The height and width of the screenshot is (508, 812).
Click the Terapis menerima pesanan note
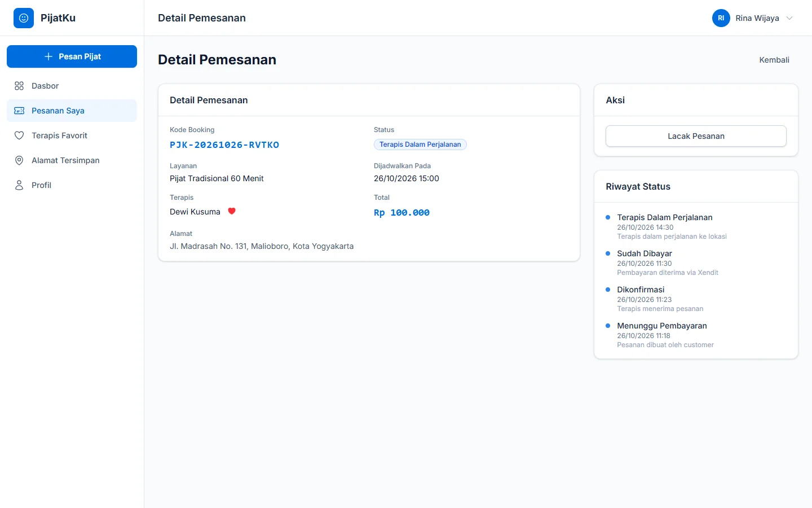coord(660,309)
